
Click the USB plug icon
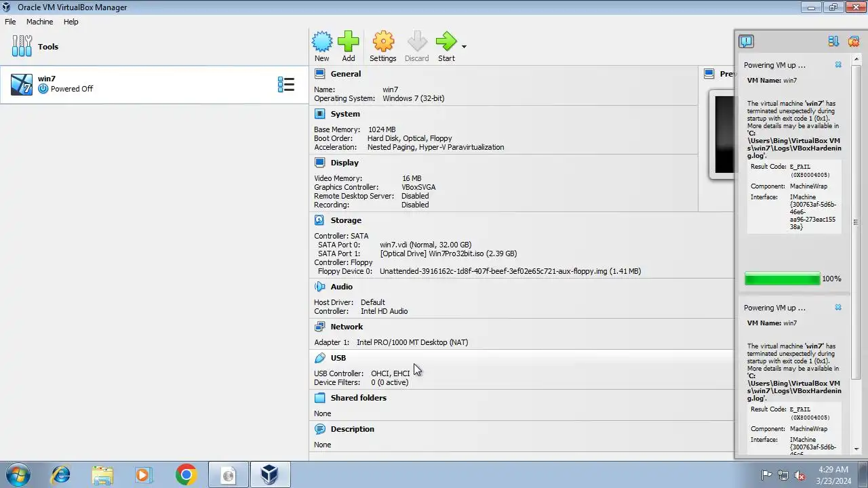[320, 358]
